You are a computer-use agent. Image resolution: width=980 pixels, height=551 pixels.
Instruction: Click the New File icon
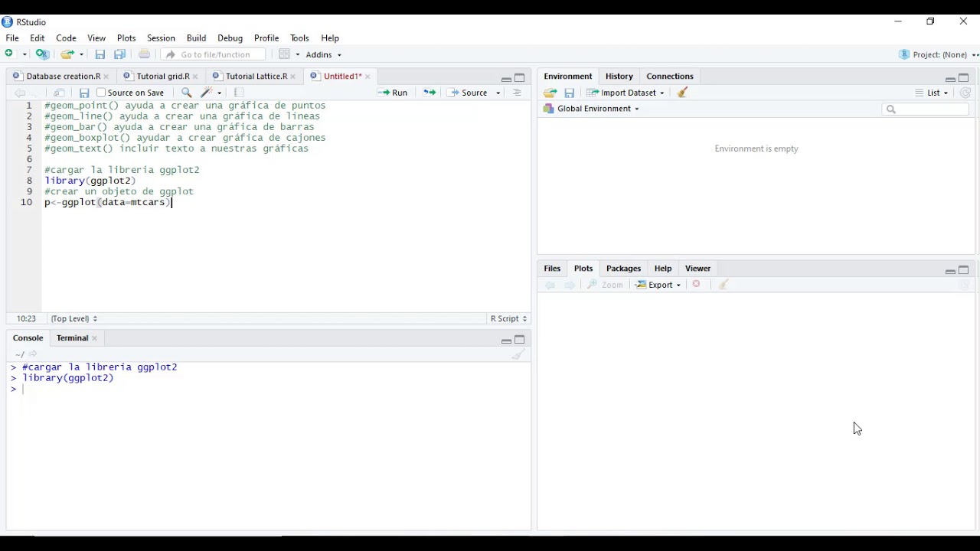[10, 54]
